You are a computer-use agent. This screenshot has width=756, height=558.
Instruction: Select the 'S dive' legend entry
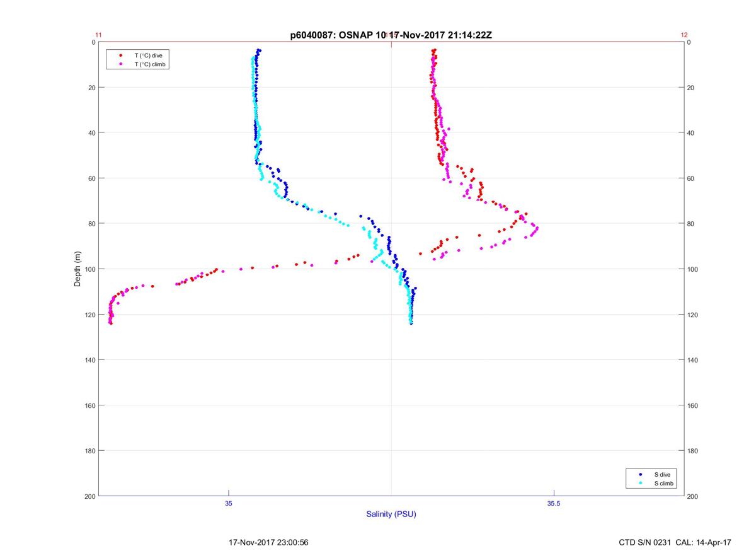[662, 474]
